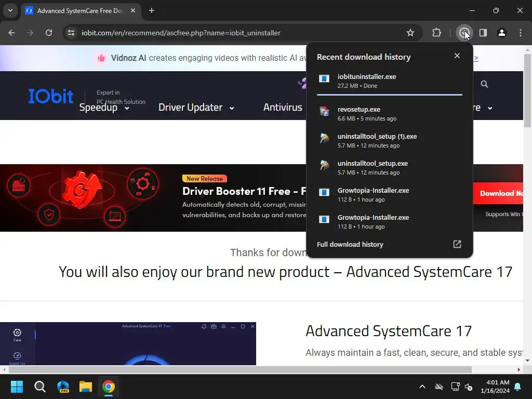Open uninstalltool_setup (1).exe download entry
The image size is (532, 399).
point(390,140)
